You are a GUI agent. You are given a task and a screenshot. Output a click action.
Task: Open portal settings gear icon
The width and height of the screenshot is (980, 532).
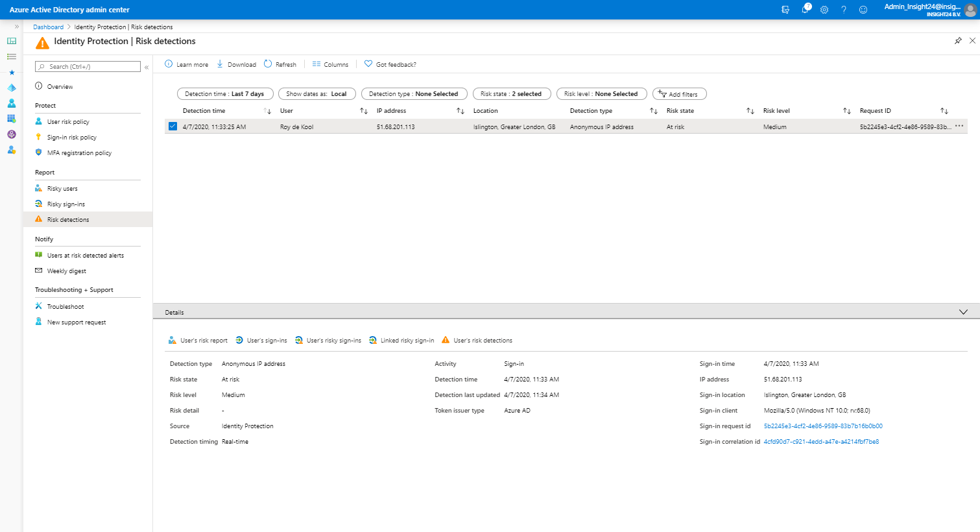point(824,10)
